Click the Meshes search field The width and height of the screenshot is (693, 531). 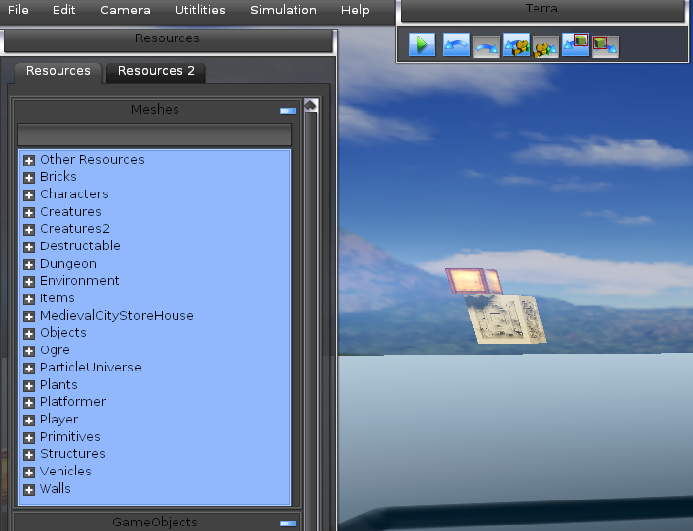[154, 134]
